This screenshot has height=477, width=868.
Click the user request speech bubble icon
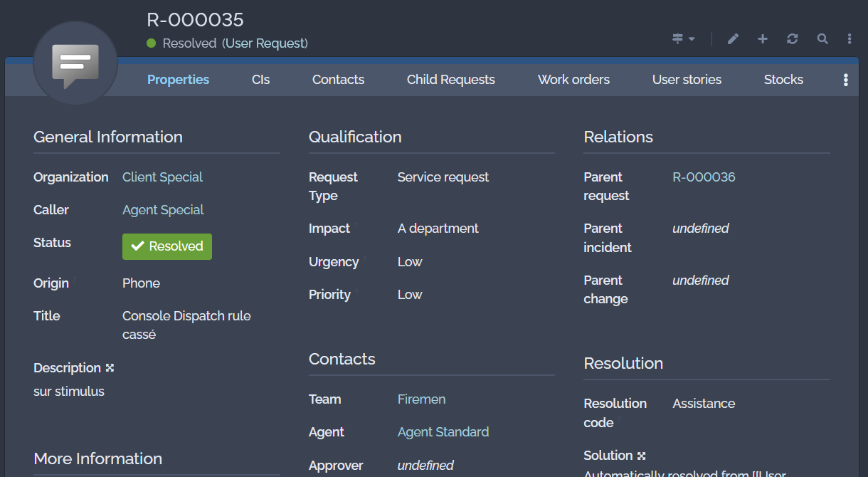(x=75, y=64)
